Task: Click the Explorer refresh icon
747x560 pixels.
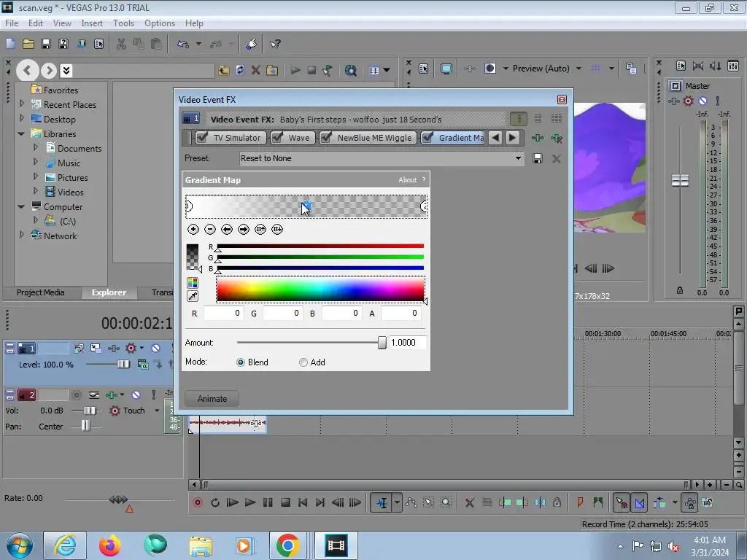Action: click(x=240, y=71)
